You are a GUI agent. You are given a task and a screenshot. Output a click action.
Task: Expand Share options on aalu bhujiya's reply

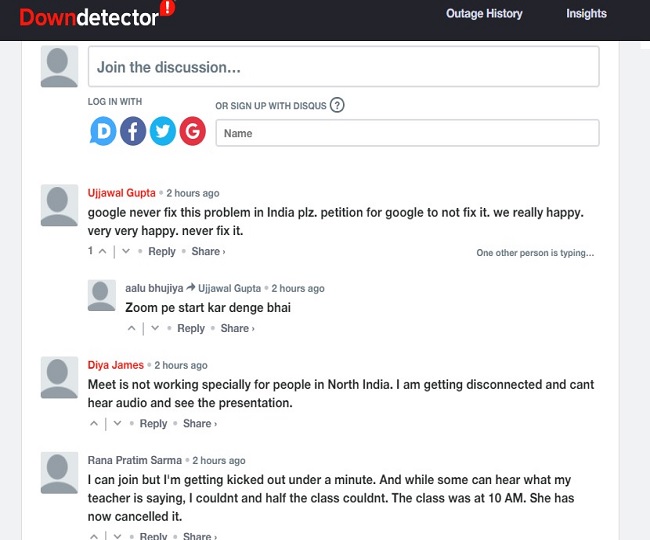tap(237, 328)
